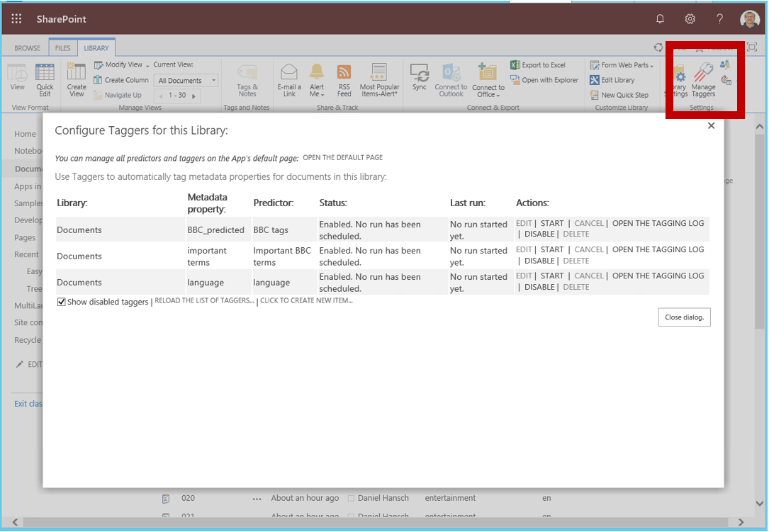This screenshot has width=769, height=532.
Task: Open the settings gear in header
Action: [x=690, y=19]
